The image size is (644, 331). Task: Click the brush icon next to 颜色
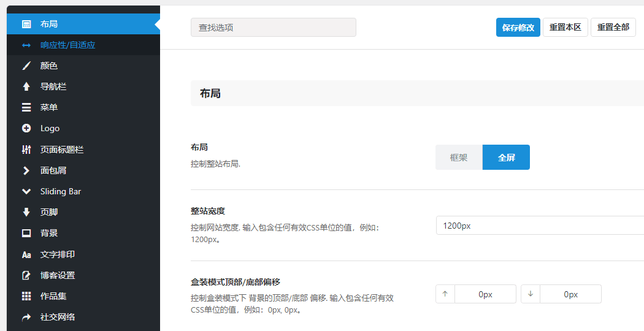(26, 66)
